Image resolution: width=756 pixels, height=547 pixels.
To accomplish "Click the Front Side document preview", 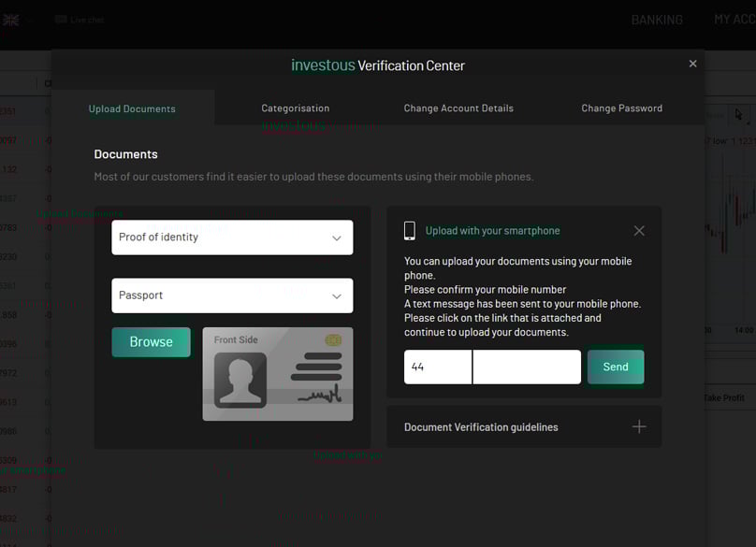I will click(278, 374).
